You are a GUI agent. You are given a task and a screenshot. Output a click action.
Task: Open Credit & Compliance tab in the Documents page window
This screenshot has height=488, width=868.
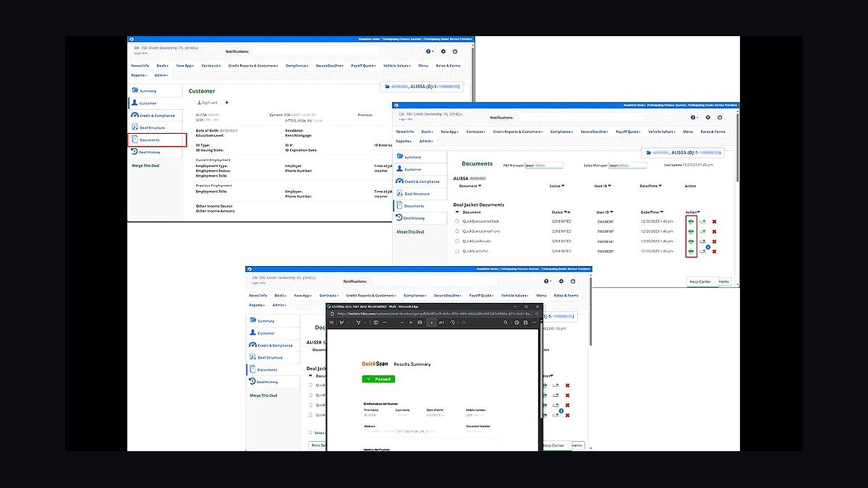tap(420, 181)
